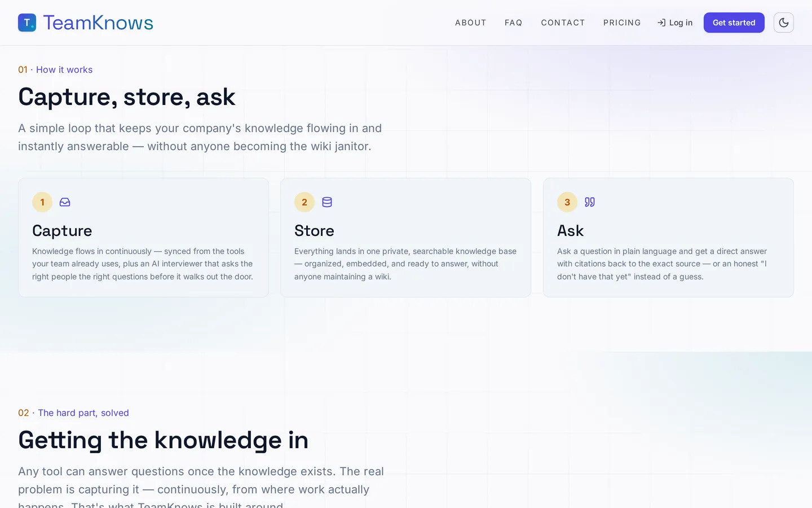Click the "A simple loop" intro paragraph

click(x=200, y=137)
